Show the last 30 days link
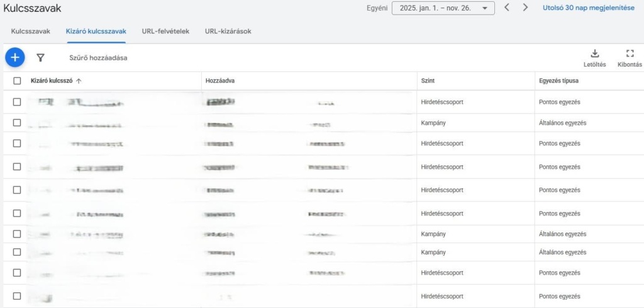This screenshot has height=308, width=644. [588, 8]
